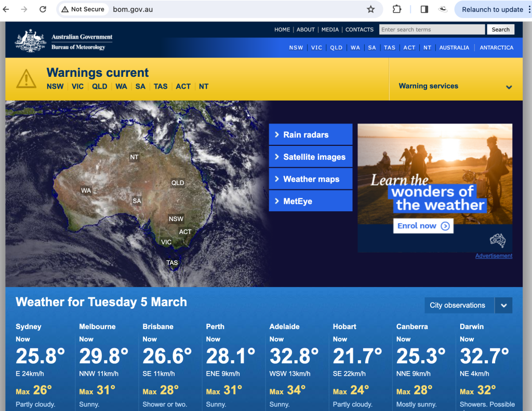Click the Search button

coord(500,30)
